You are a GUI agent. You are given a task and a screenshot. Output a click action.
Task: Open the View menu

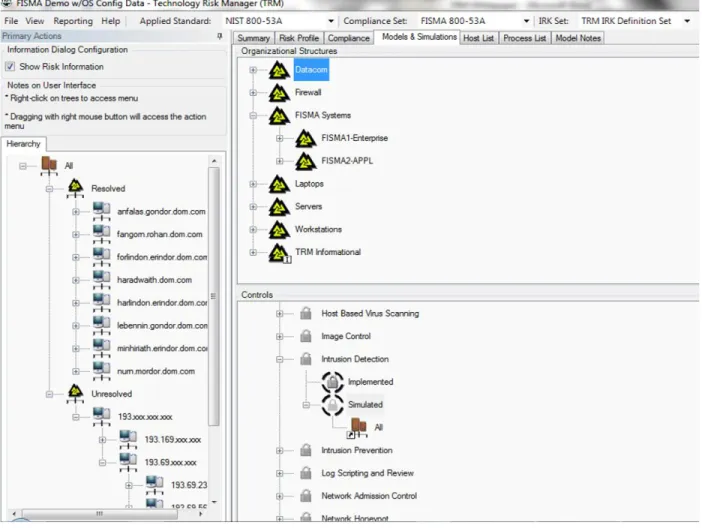[34, 21]
